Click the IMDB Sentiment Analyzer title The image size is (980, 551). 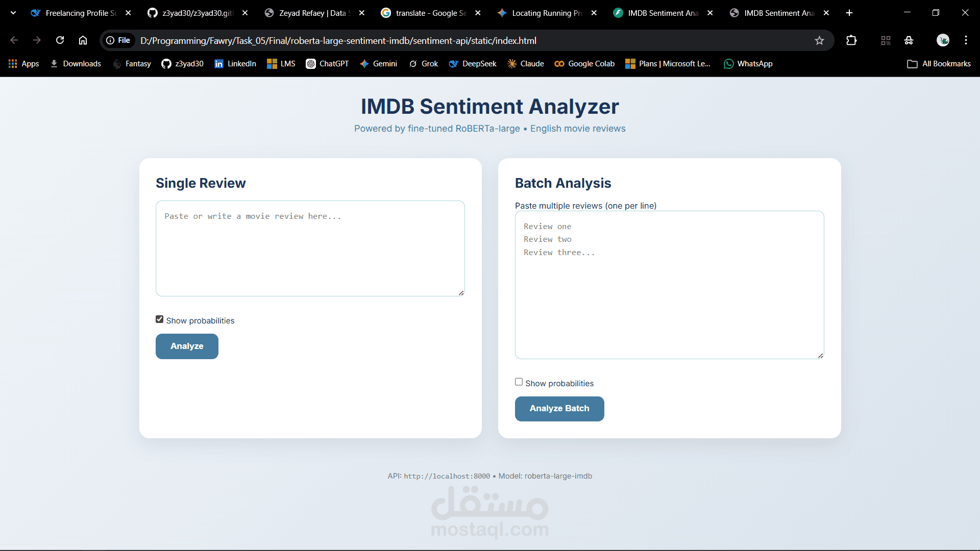[490, 107]
